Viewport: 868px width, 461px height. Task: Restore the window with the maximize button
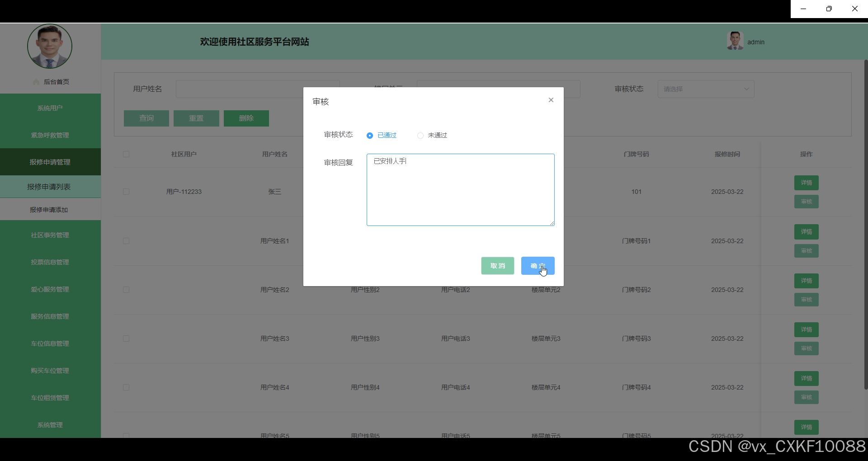pos(829,9)
